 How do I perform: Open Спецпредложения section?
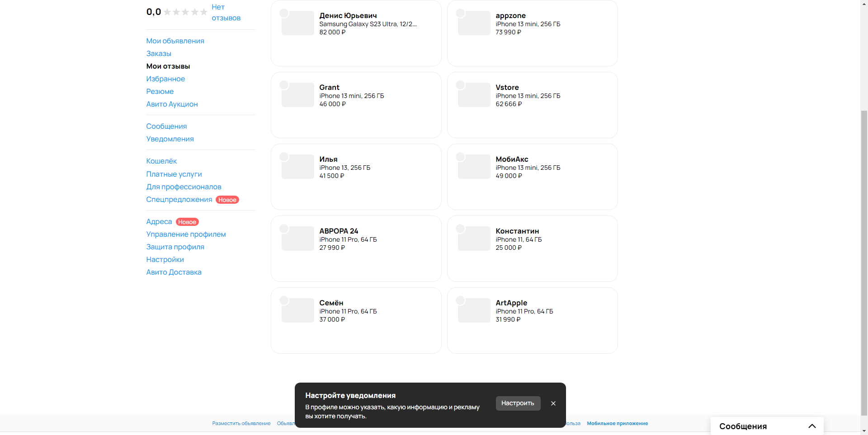(179, 200)
